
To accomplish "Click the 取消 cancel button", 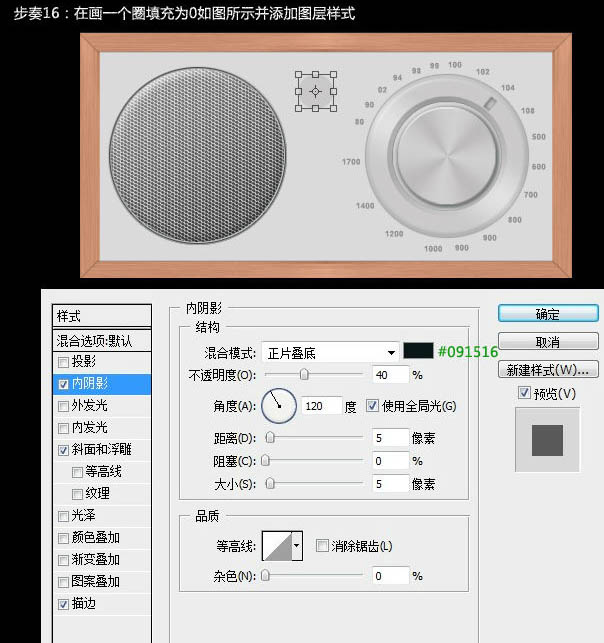I will coord(548,342).
